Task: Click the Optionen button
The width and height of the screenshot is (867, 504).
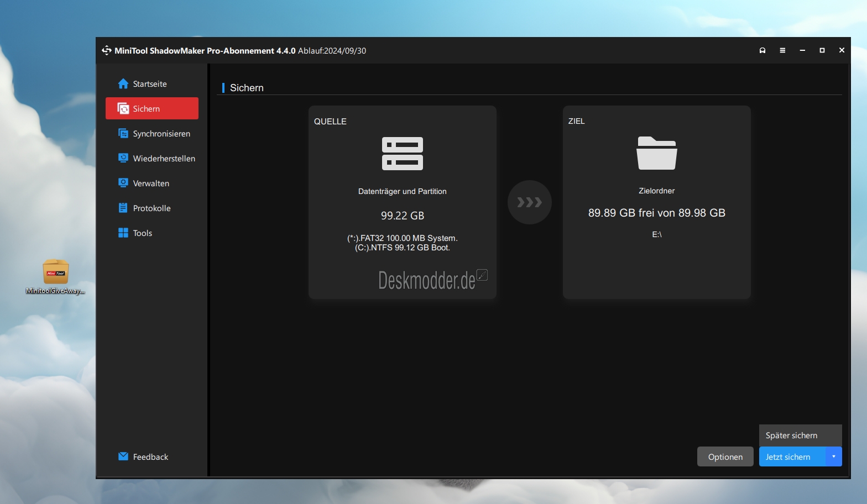Action: click(725, 457)
